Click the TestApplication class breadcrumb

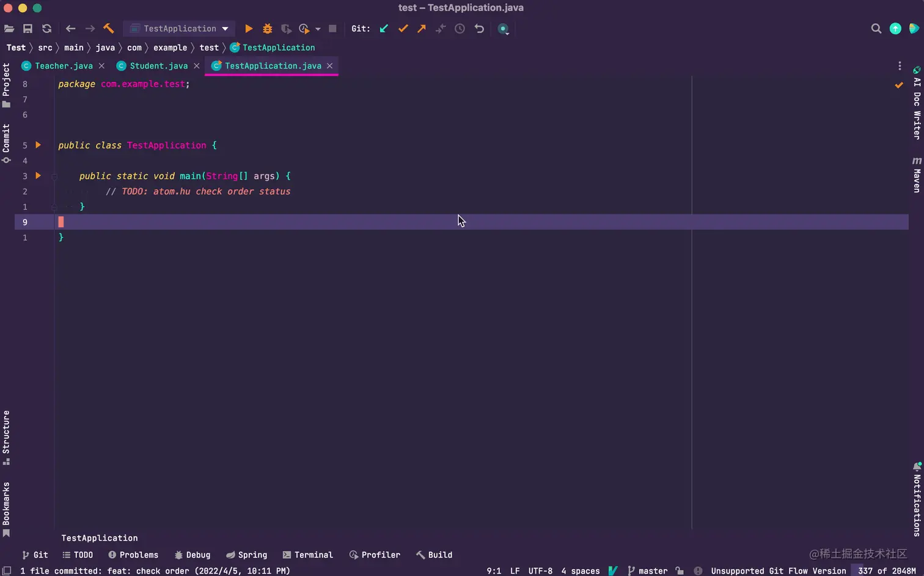273,48
